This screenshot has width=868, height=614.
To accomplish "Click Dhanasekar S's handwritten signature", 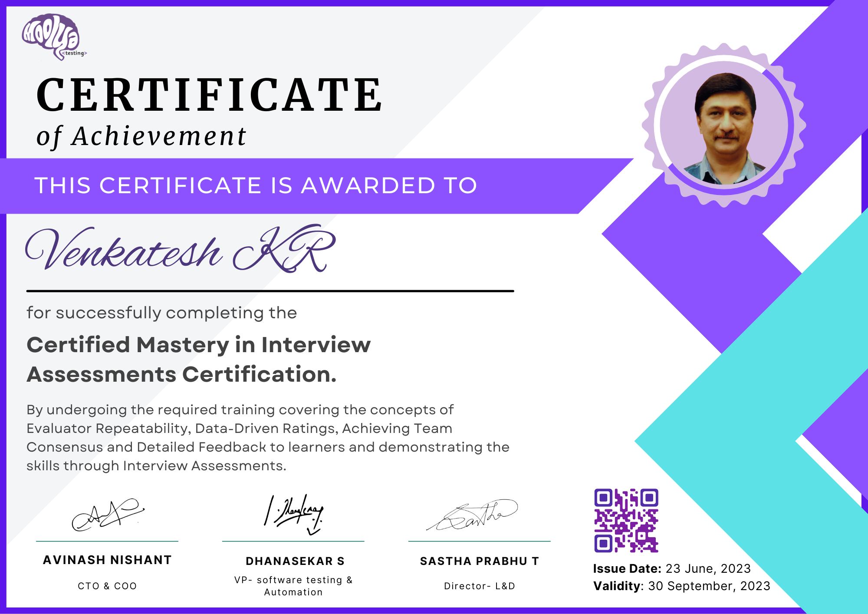I will point(294,514).
